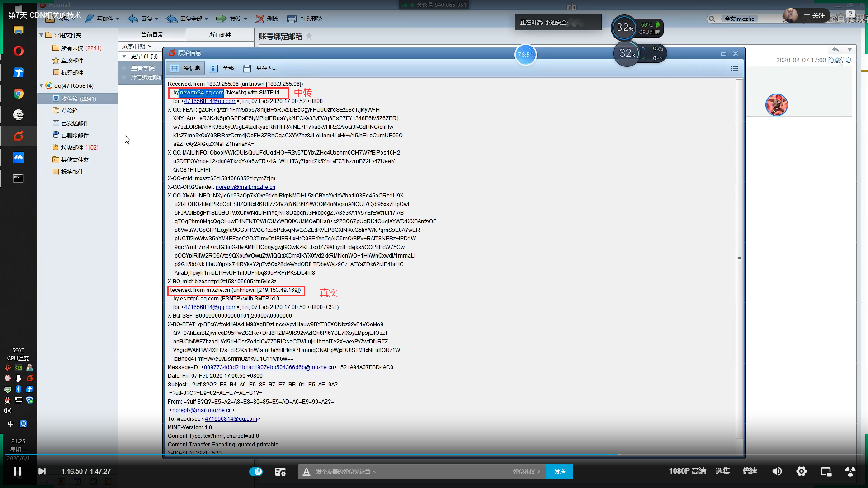Select 收件箱 (2241) inbox

(x=78, y=99)
